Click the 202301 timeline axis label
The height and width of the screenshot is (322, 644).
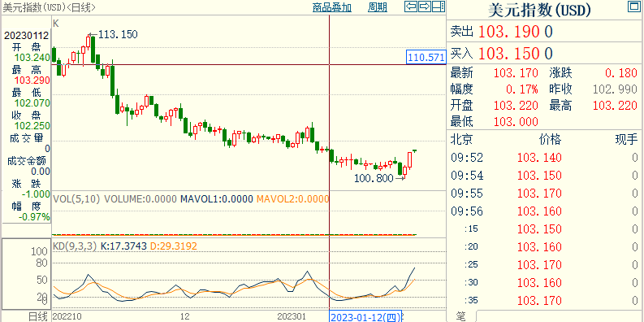(292, 316)
